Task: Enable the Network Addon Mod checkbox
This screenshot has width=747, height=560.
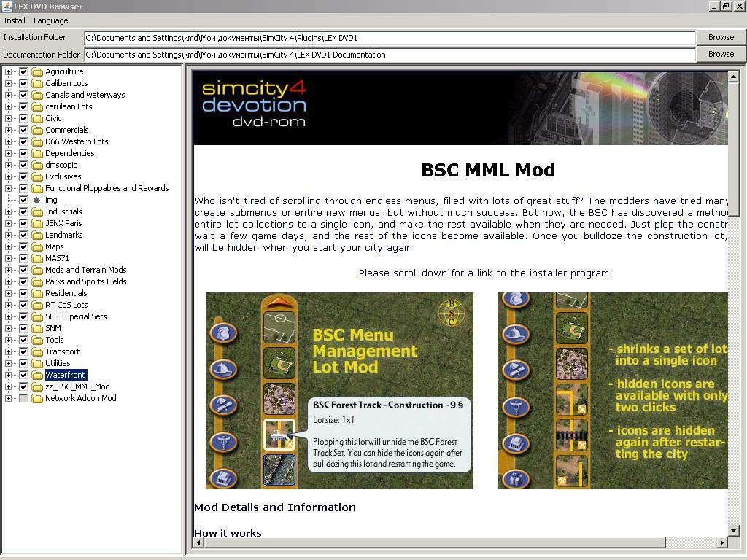Action: [x=23, y=398]
